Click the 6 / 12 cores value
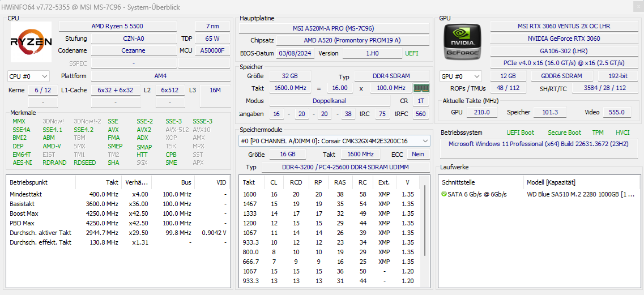This screenshot has height=295, width=644. pos(43,90)
